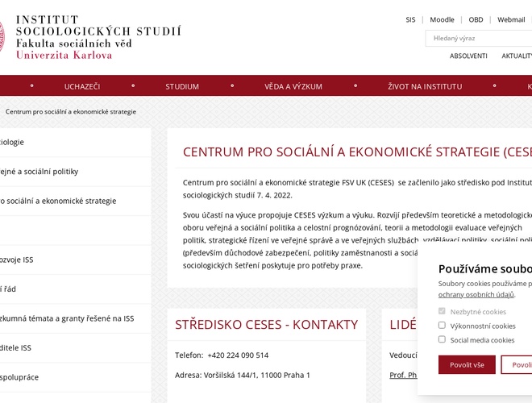Follow the ochrany osobních údajů link
The height and width of the screenshot is (403, 532).
[x=476, y=295]
